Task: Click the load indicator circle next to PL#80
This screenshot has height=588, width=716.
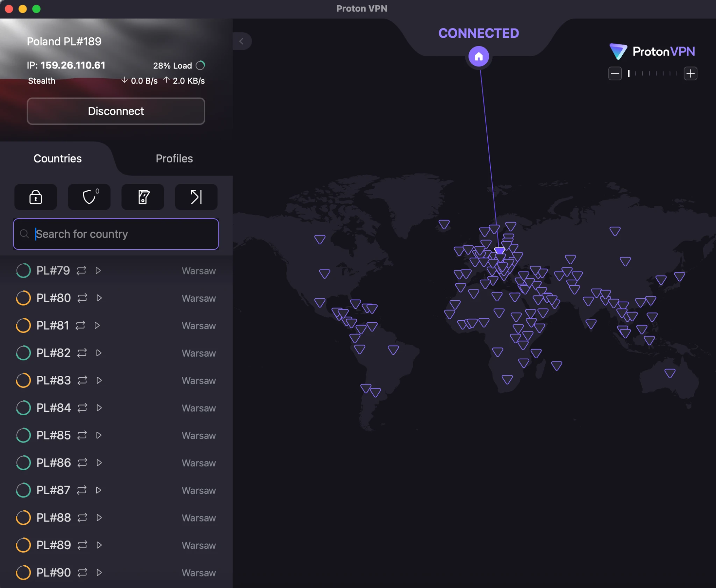Action: (23, 298)
